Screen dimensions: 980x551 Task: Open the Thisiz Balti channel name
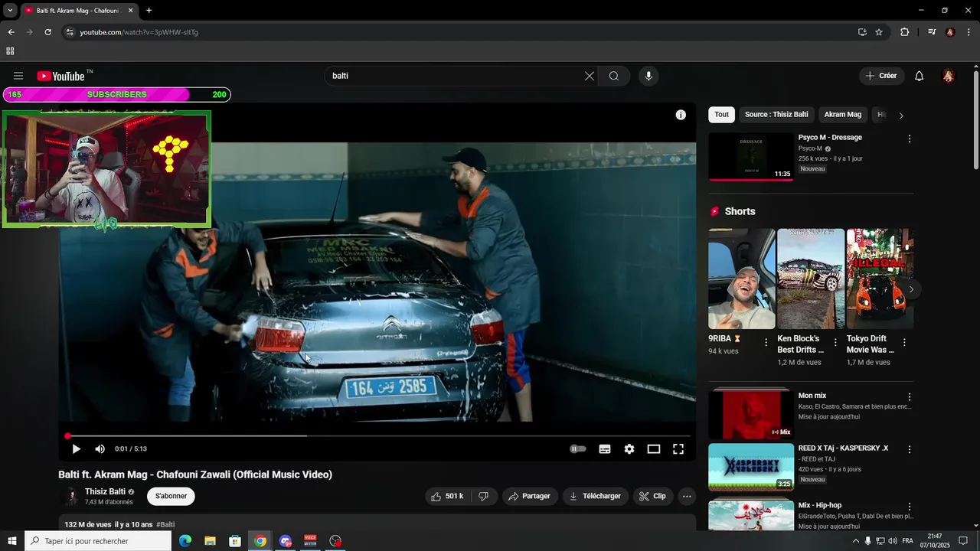point(105,491)
